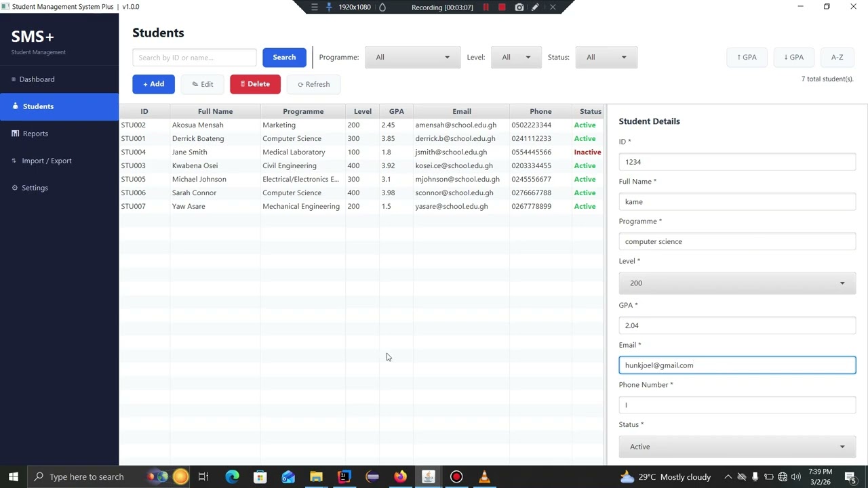Select the Akosua Mensah row

[361, 125]
